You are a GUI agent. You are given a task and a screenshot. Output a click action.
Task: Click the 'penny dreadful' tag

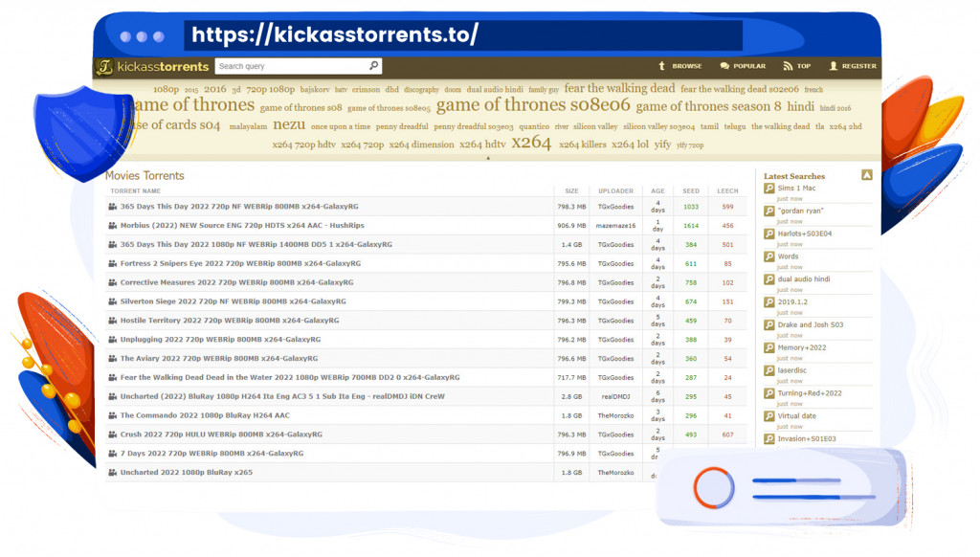[x=402, y=126]
